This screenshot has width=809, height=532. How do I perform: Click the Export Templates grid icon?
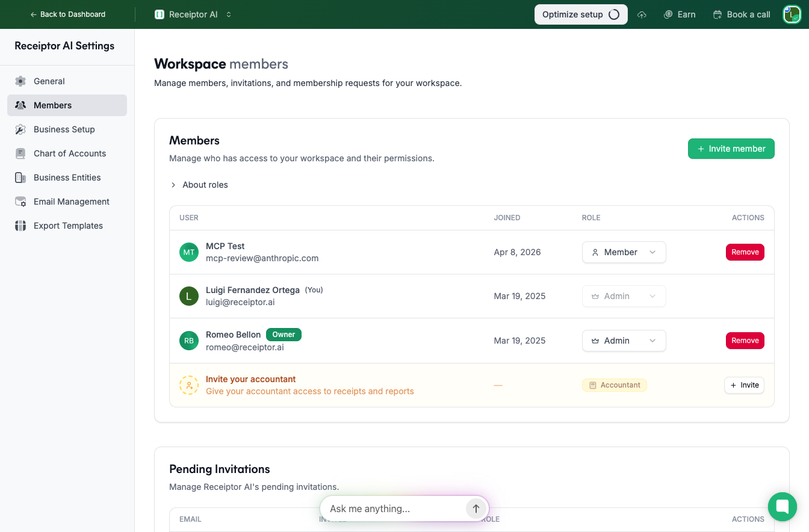point(20,226)
